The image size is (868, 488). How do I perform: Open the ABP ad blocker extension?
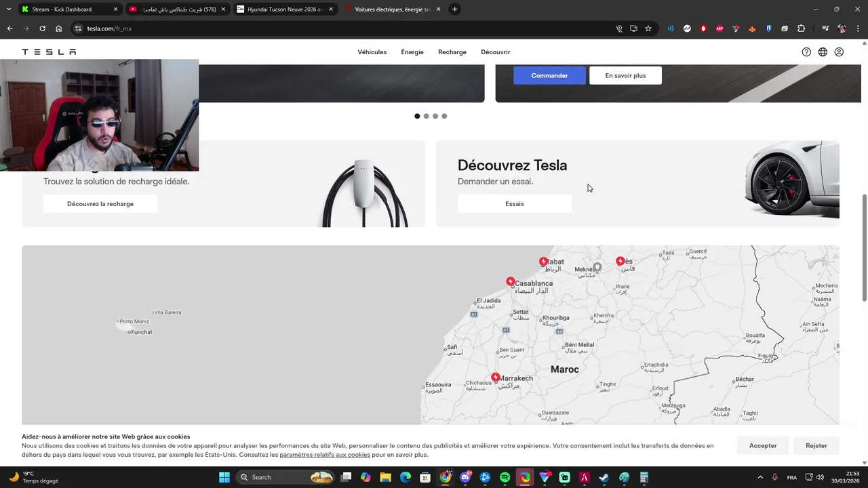point(719,28)
